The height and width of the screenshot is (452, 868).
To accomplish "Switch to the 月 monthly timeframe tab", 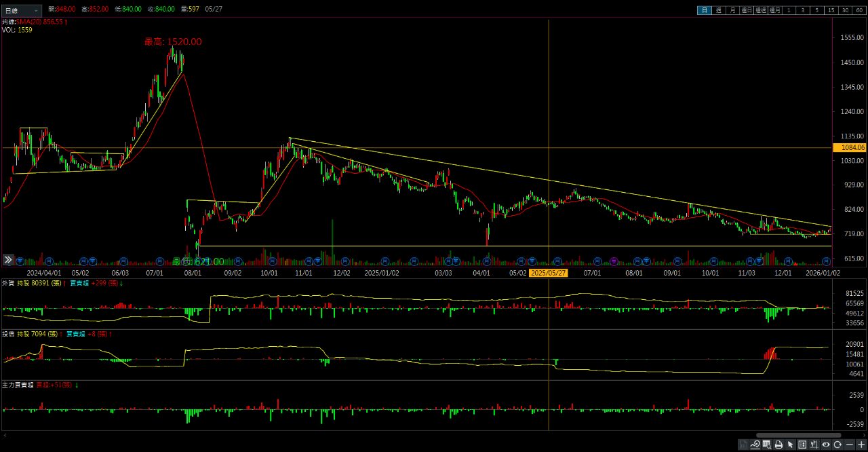I will click(733, 10).
